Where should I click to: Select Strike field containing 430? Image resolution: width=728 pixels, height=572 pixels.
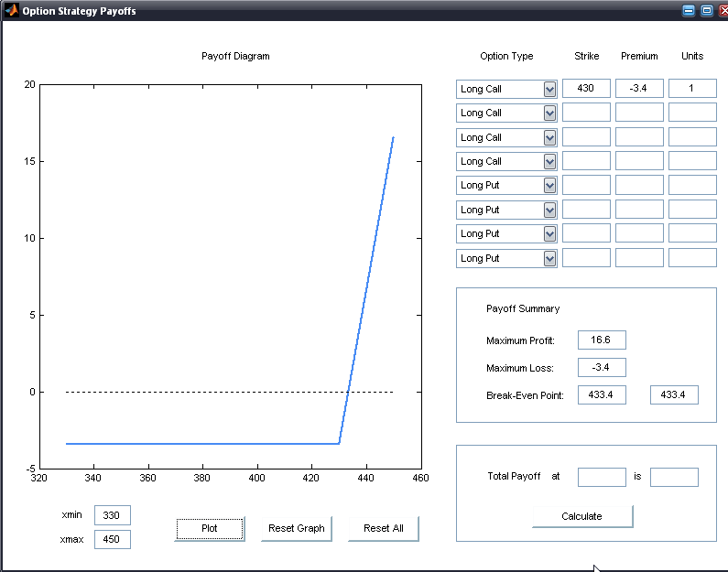586,88
